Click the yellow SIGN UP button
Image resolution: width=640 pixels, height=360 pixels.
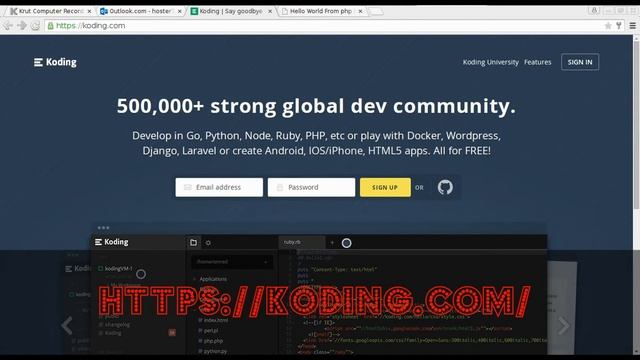click(385, 187)
